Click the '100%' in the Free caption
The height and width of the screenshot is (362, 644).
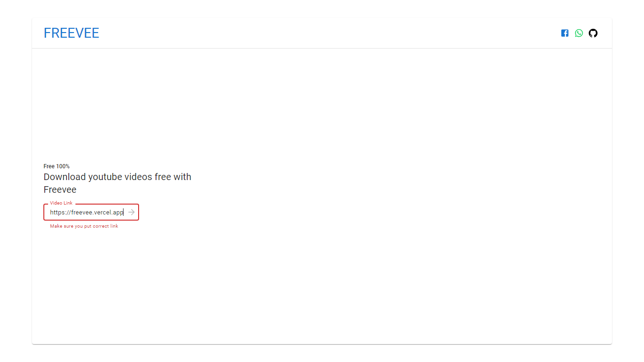tap(63, 166)
